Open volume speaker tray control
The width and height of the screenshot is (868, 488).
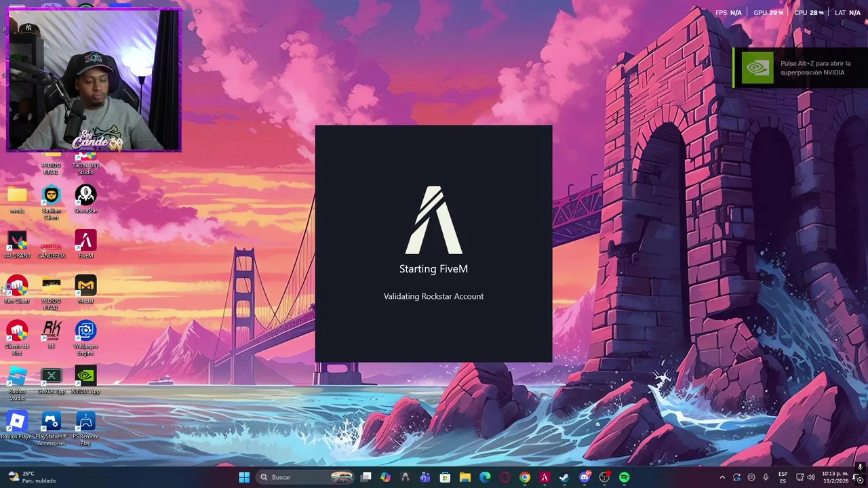pos(811,477)
